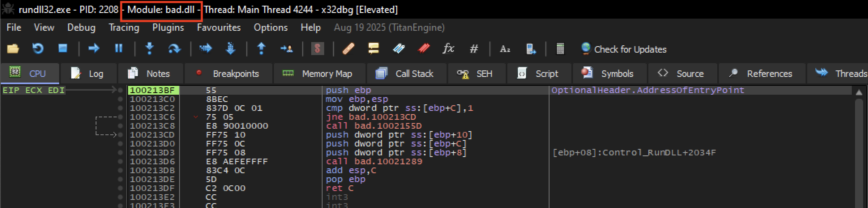Restart the debuggee with the circular arrow icon
This screenshot has width=868, height=208.
pos(38,49)
